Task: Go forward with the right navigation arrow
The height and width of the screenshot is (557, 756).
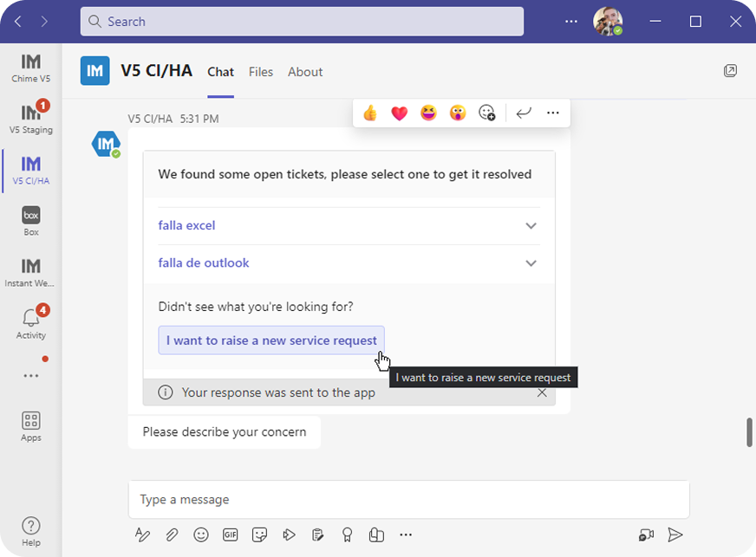Action: click(x=44, y=21)
